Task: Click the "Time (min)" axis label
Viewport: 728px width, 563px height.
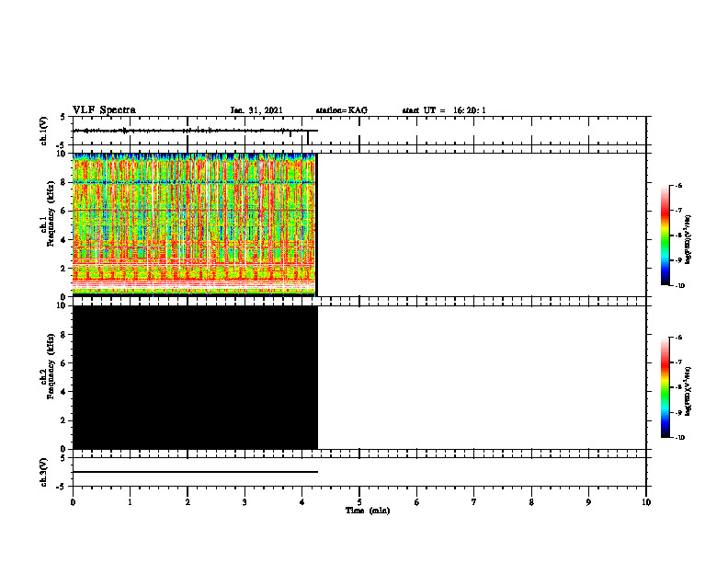Action: click(x=368, y=511)
